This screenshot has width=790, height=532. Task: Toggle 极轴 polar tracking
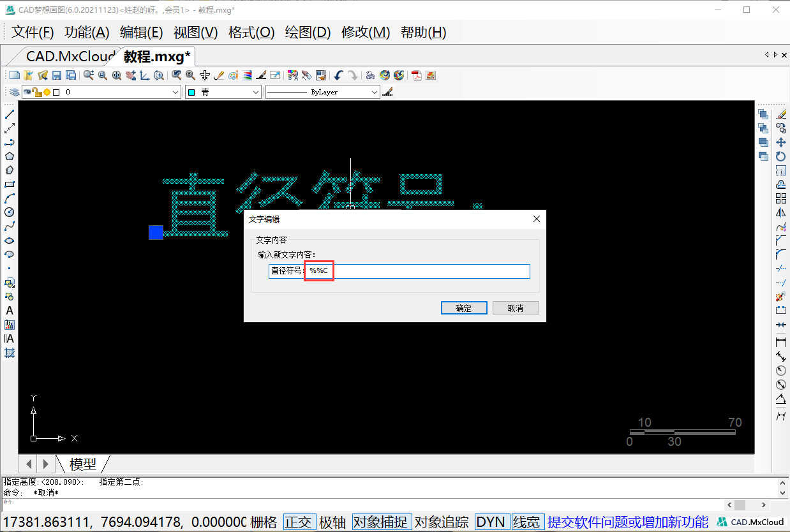(332, 522)
